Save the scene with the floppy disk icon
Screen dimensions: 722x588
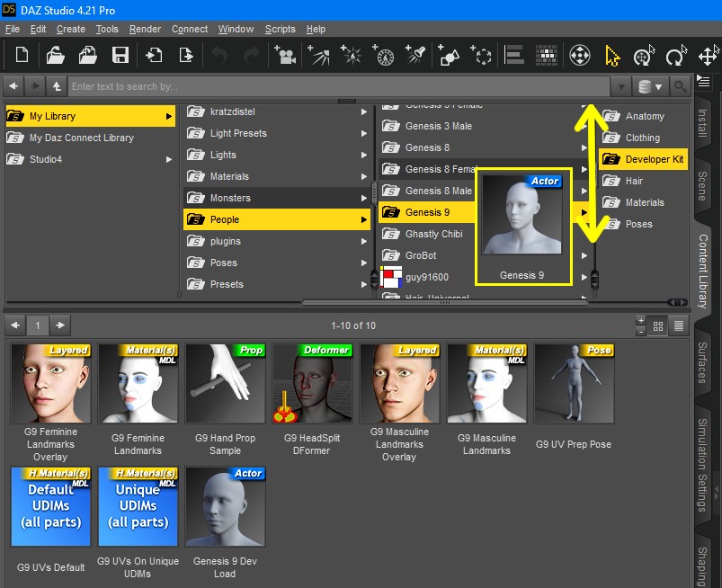120,56
